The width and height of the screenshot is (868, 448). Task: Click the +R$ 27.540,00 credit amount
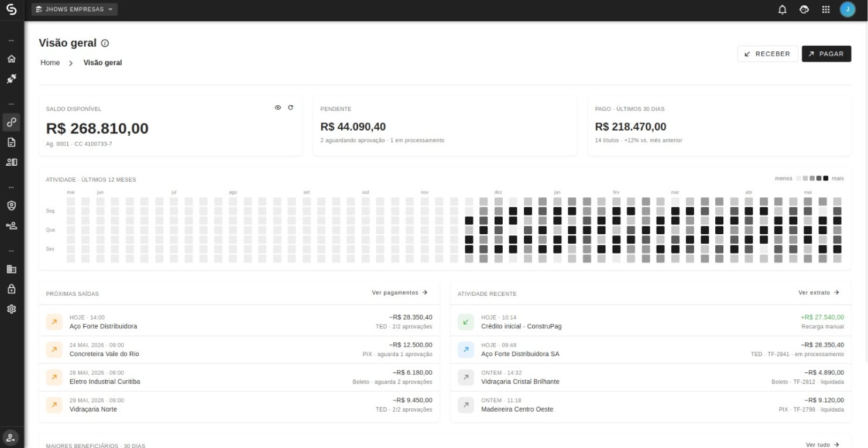point(822,317)
